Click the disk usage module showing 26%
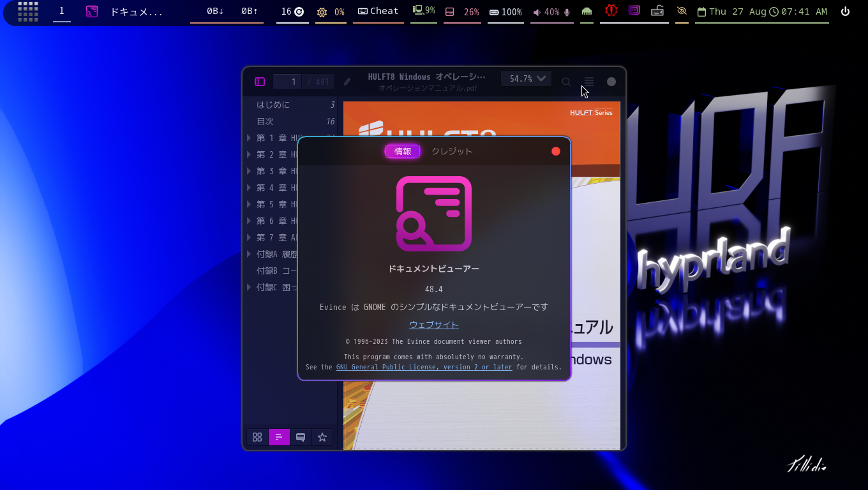This screenshot has width=868, height=490. 462,11
